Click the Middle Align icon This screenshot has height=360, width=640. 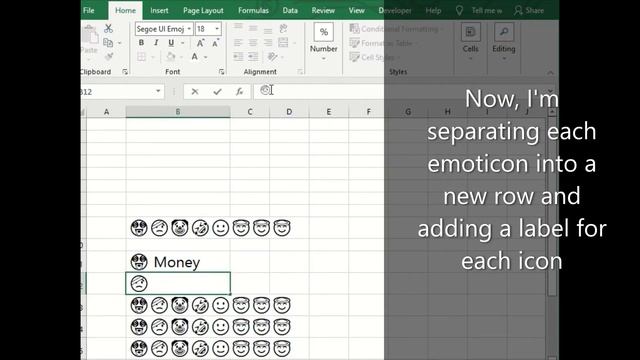253,28
